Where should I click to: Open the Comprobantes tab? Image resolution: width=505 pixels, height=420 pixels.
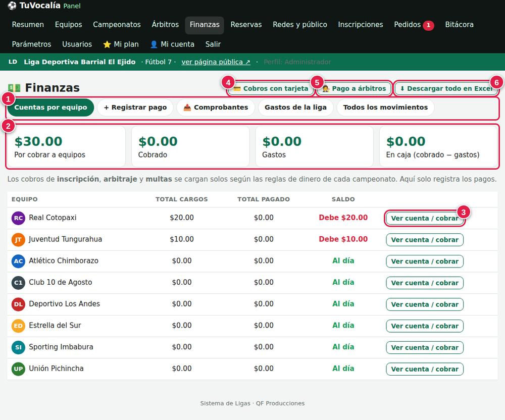[216, 108]
